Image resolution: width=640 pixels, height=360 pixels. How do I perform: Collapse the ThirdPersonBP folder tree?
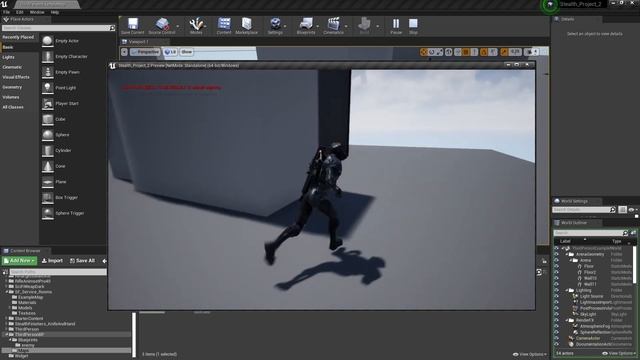pyautogui.click(x=7, y=334)
